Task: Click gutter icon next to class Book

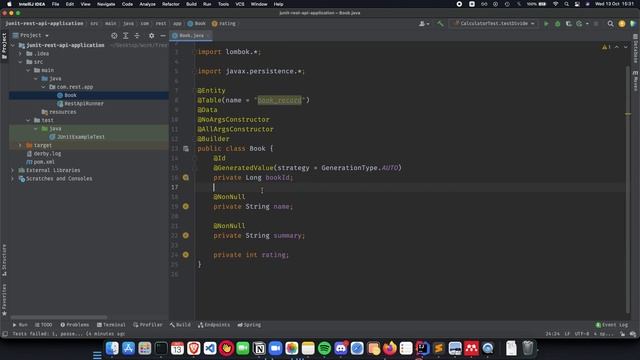Action: point(186,149)
